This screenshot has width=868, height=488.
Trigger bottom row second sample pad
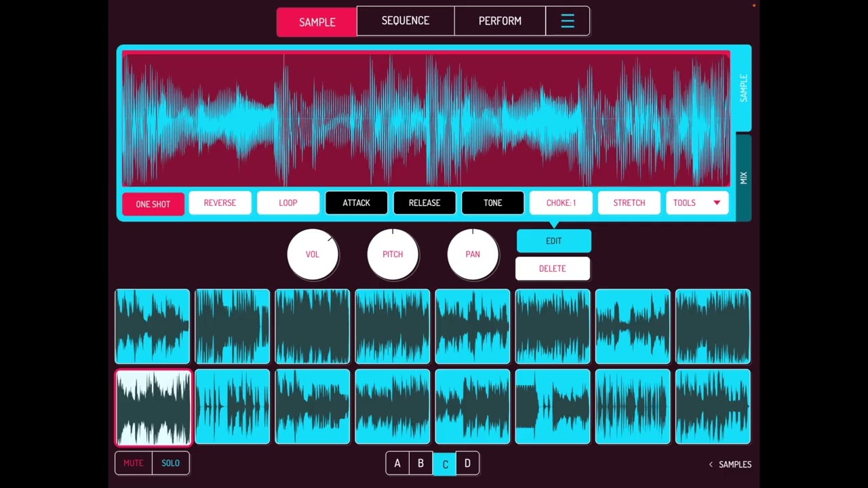[233, 407]
